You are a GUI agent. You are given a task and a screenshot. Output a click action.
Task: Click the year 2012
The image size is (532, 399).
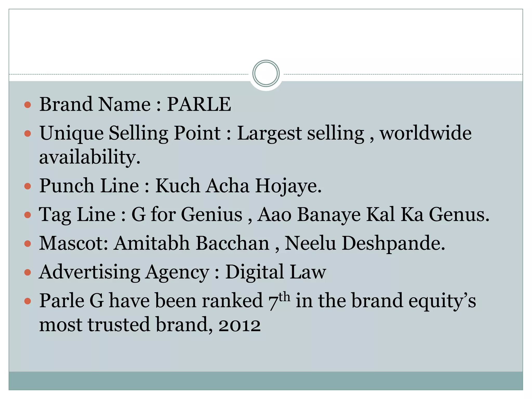pyautogui.click(x=240, y=325)
